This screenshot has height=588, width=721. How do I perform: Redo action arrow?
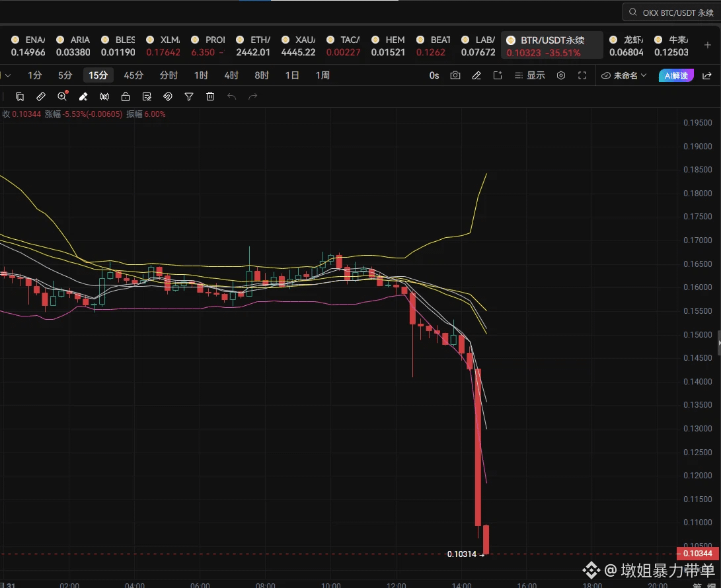point(253,96)
